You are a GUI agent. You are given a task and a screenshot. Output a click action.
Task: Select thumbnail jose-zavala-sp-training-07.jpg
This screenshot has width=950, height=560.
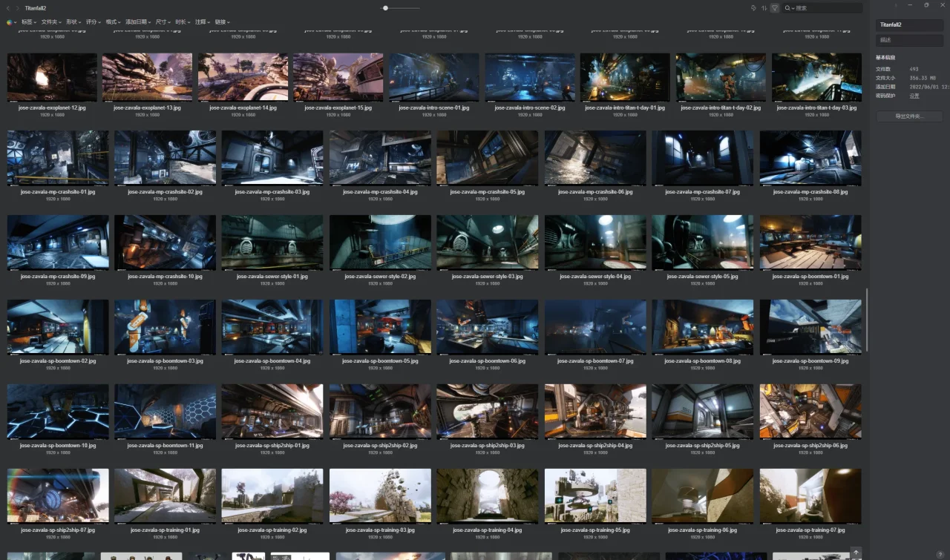(810, 496)
